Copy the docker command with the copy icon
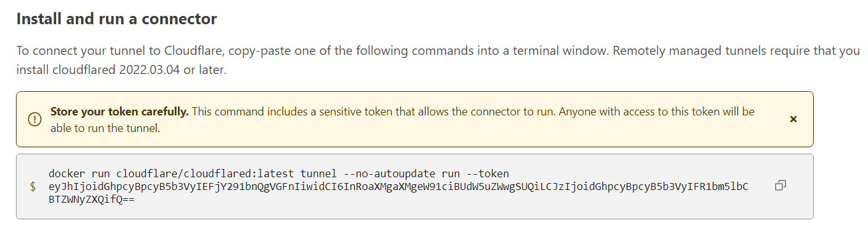 780,186
